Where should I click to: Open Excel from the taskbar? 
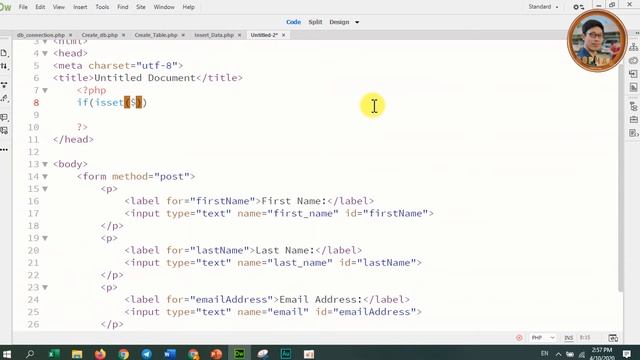[x=53, y=353]
